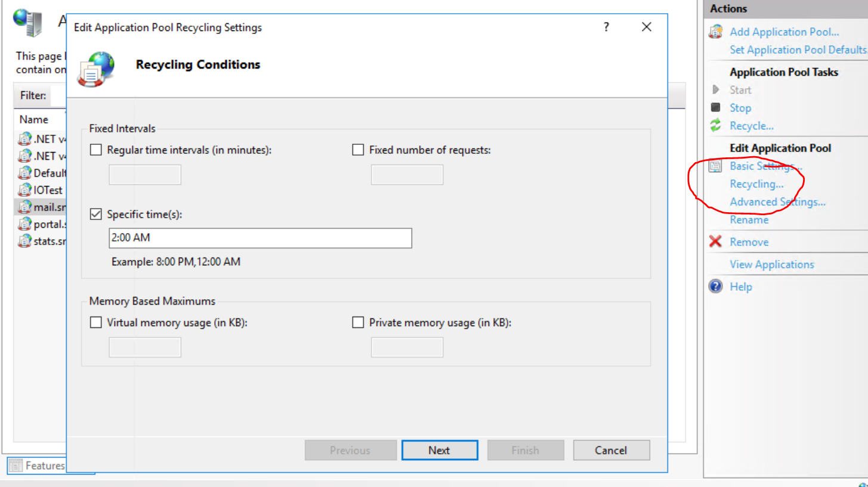Enable Regular time intervals checkbox
Screen dimensions: 868x487
[x=96, y=150]
